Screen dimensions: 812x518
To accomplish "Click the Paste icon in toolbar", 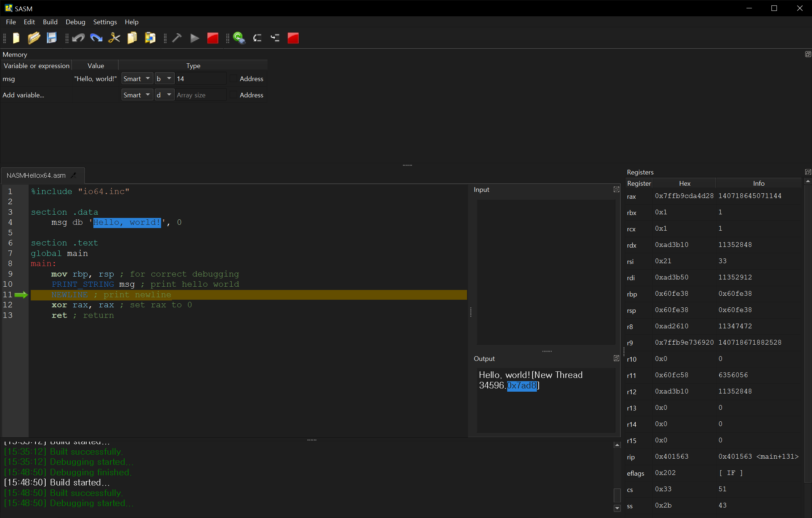I will [150, 38].
